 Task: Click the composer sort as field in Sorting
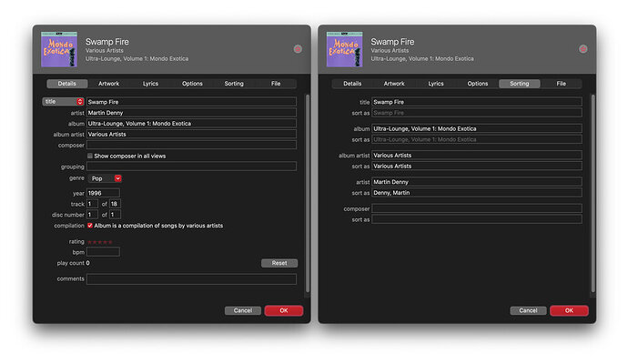point(477,219)
